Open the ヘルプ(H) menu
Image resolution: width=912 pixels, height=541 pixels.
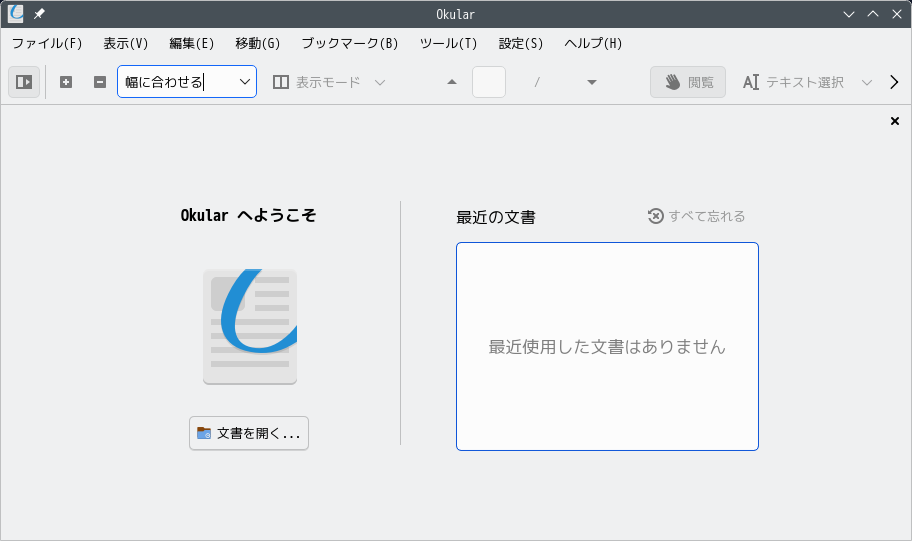coord(593,44)
